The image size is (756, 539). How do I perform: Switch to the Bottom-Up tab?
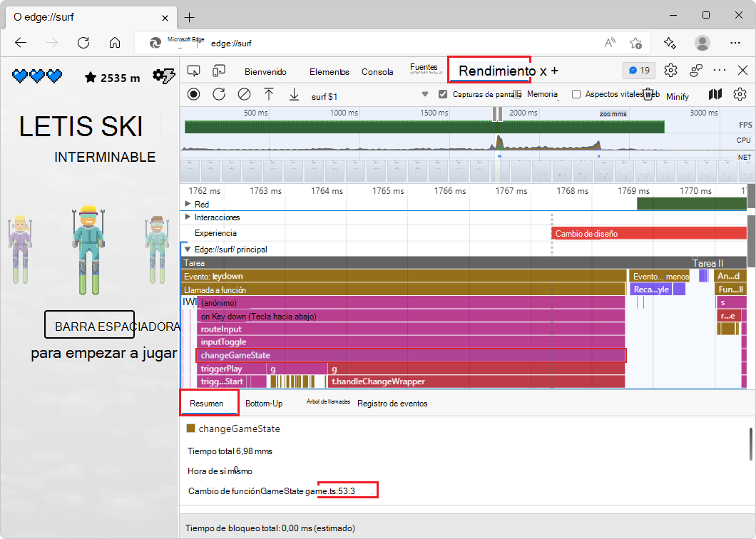[x=264, y=404]
